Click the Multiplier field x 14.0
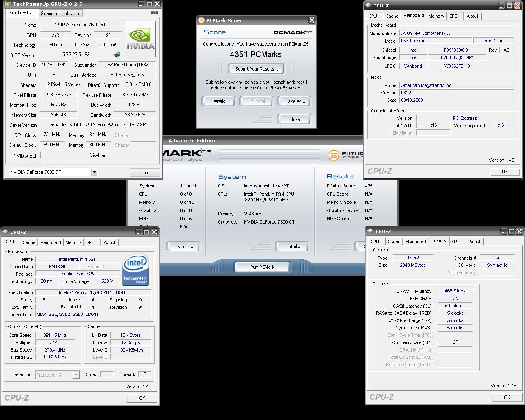This screenshot has width=525, height=420. 55,342
